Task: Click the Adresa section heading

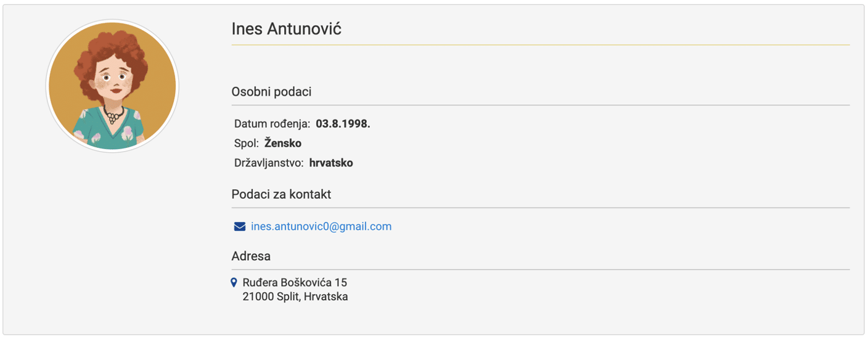Action: click(x=251, y=256)
